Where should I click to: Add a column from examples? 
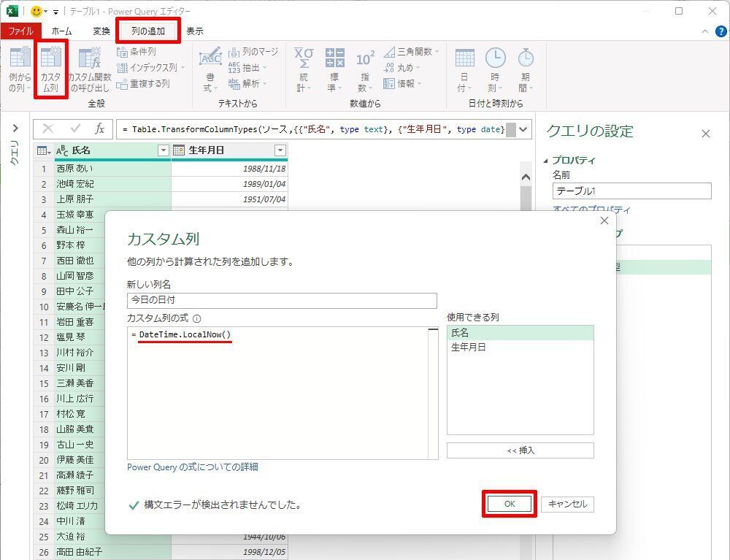[x=20, y=69]
